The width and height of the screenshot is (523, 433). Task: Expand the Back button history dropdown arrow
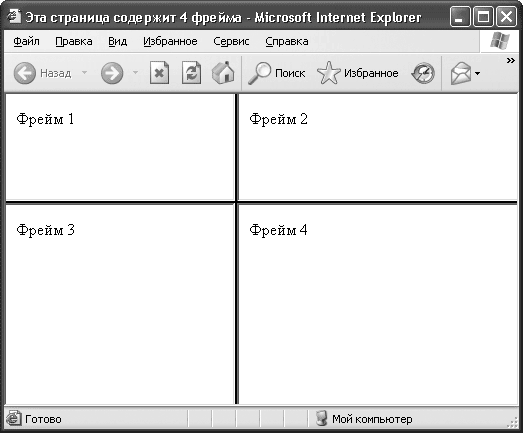tap(85, 72)
